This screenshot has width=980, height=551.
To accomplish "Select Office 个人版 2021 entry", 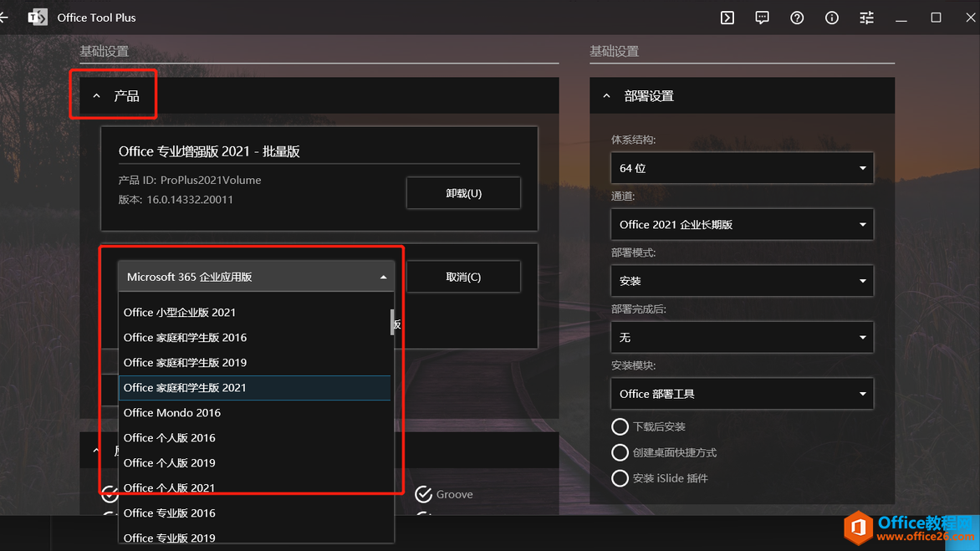I will 254,487.
